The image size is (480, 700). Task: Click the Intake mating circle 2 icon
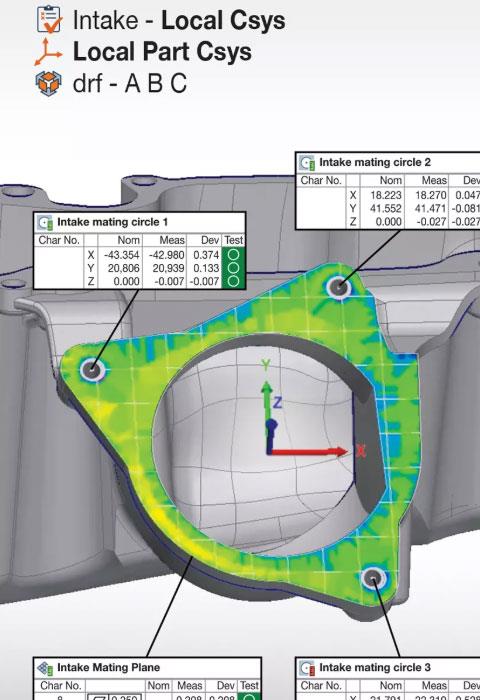pos(307,162)
